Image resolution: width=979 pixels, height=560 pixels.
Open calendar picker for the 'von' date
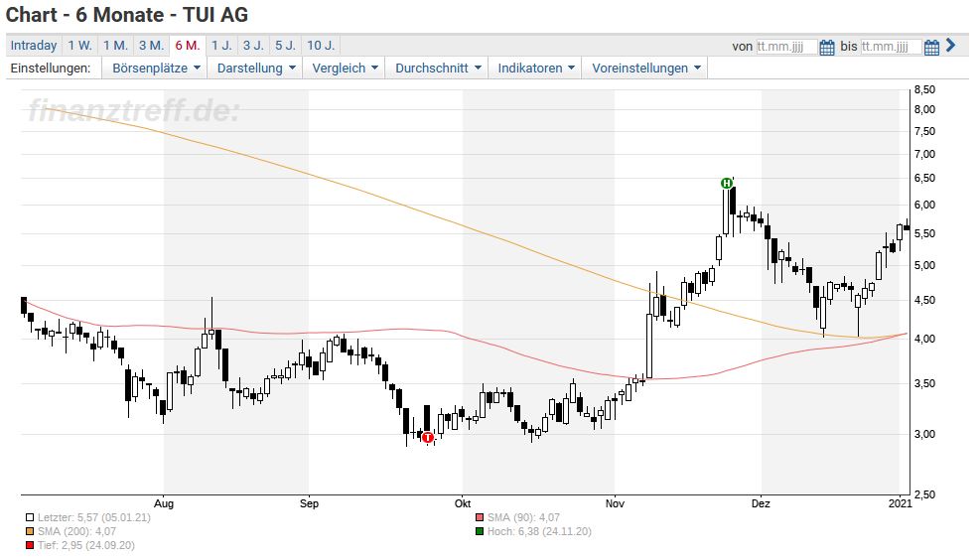827,47
